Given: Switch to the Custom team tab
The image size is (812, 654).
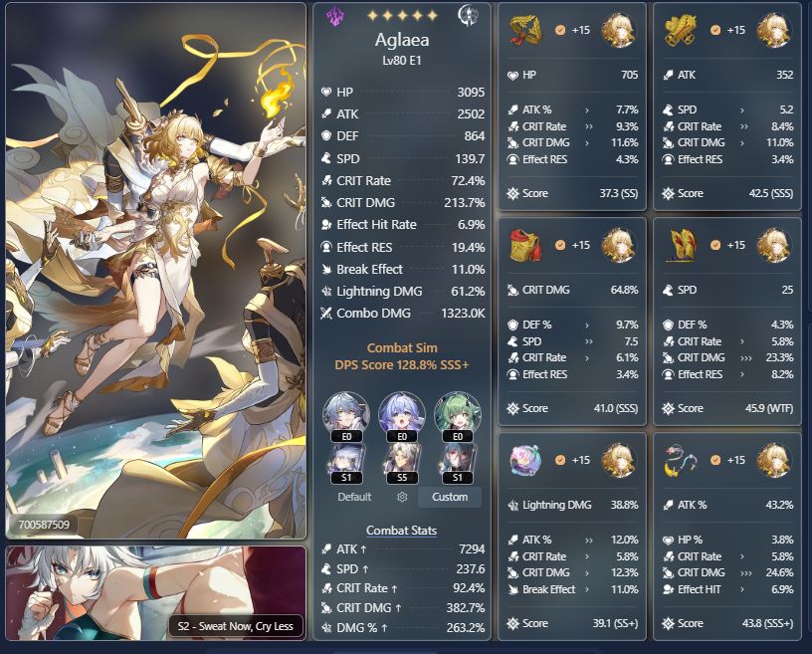Looking at the screenshot, I should pyautogui.click(x=450, y=497).
